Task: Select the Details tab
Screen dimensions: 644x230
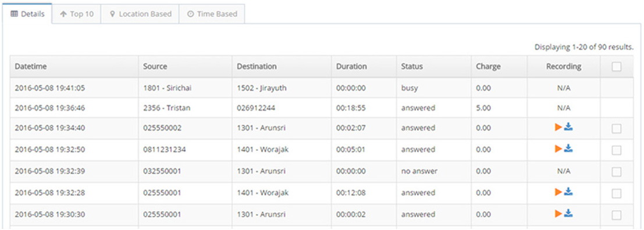Action: click(27, 14)
